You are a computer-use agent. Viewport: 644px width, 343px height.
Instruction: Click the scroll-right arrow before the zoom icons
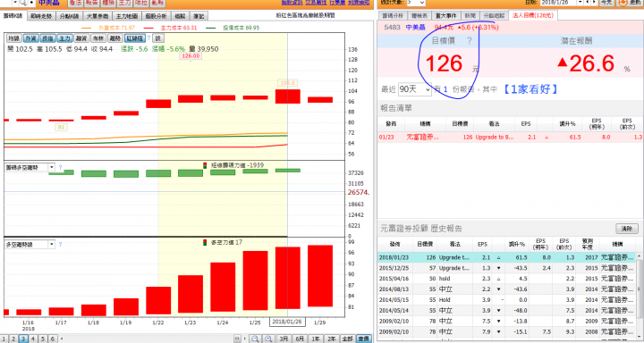(245, 339)
